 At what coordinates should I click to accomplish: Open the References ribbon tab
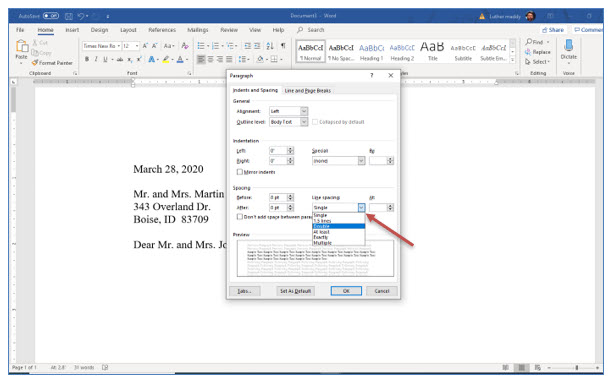(x=162, y=30)
